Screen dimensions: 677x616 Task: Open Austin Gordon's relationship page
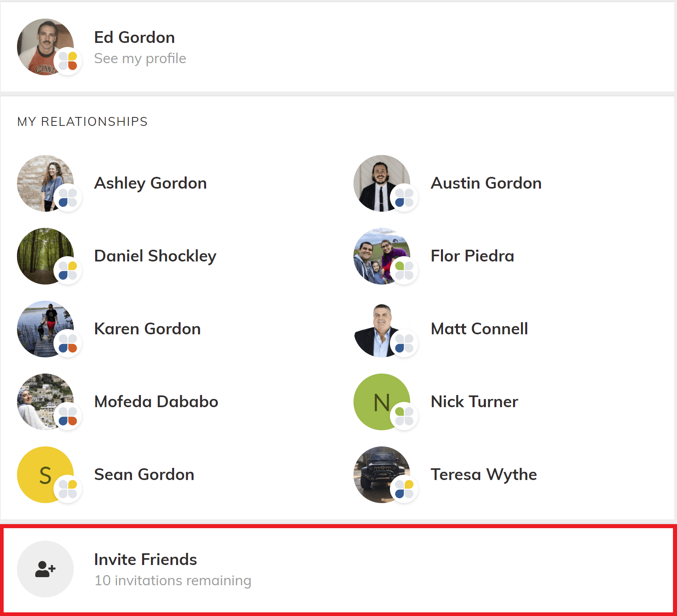486,183
